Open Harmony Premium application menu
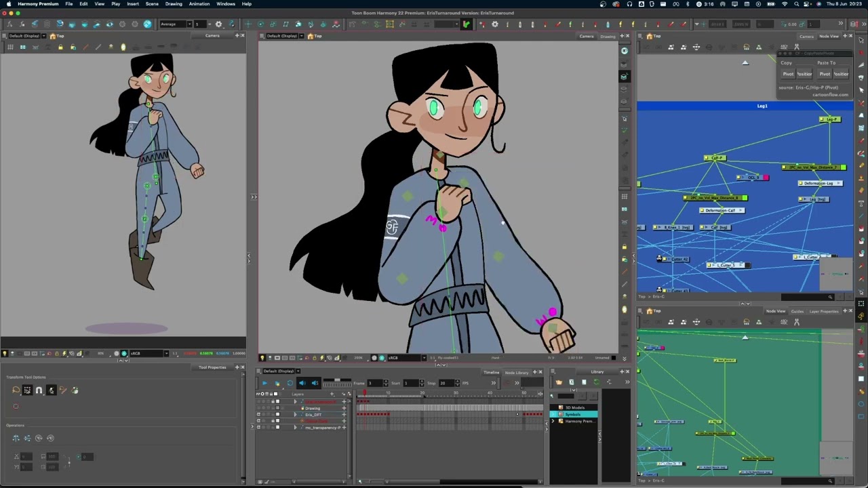Image resolution: width=868 pixels, height=488 pixels. tap(38, 4)
